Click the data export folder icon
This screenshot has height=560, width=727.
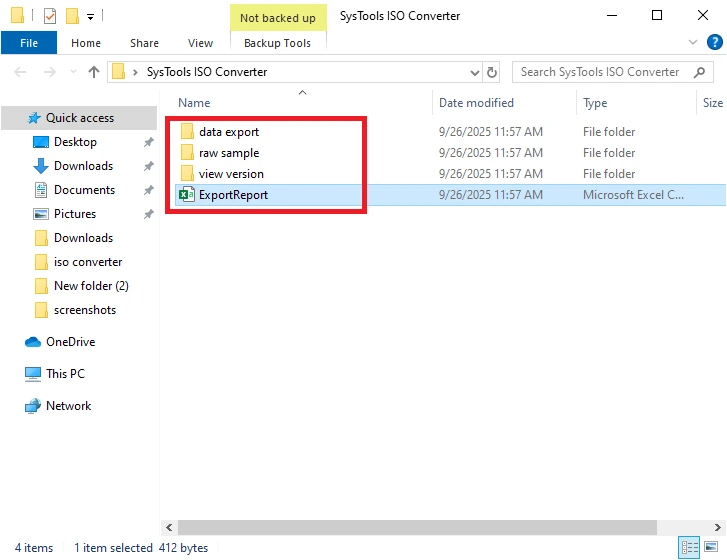(187, 132)
